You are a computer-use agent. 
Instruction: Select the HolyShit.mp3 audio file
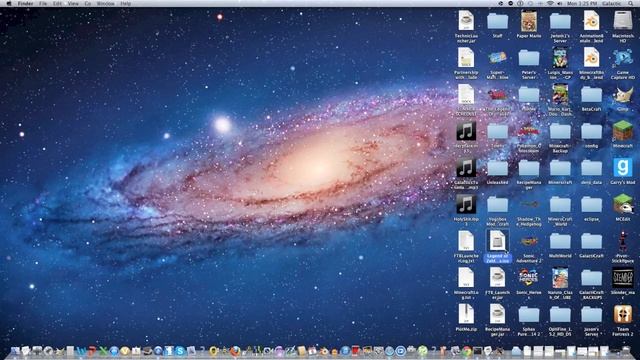(x=466, y=204)
